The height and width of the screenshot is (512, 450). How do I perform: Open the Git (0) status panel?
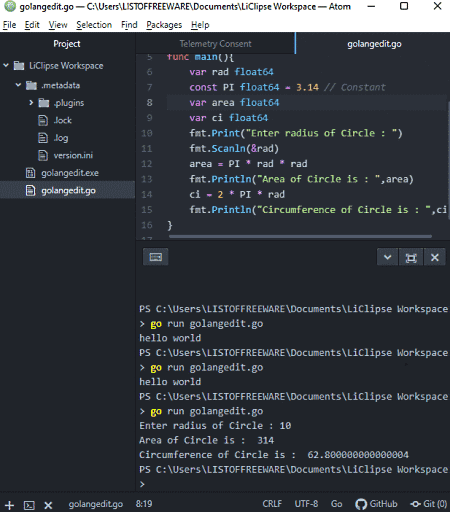pos(429,504)
